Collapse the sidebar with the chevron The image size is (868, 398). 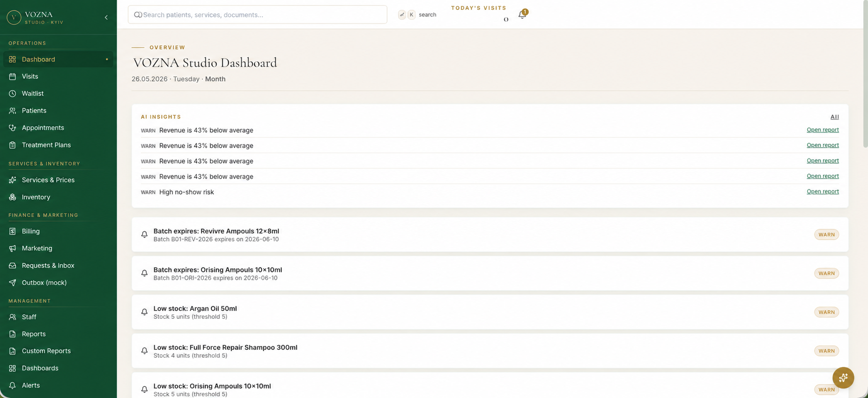click(106, 17)
